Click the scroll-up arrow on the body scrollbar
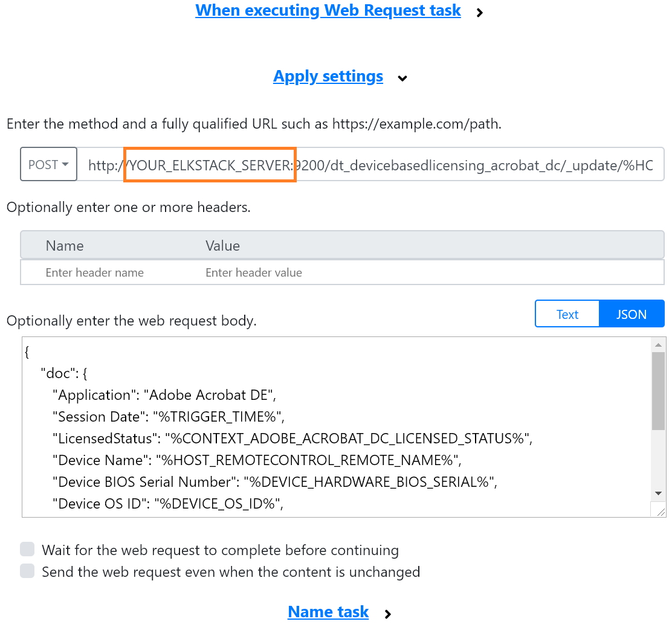Image resolution: width=672 pixels, height=633 pixels. (x=659, y=345)
